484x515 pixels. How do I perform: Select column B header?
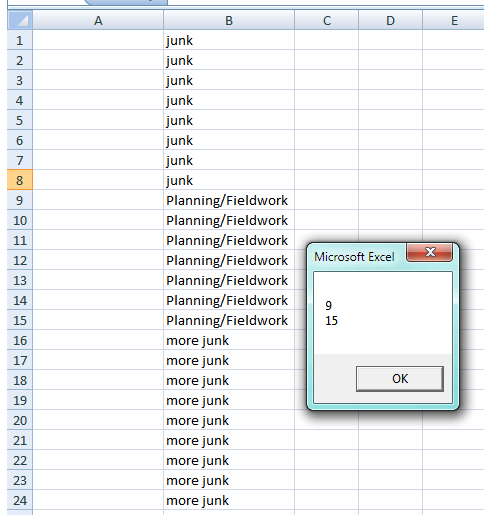pos(229,21)
